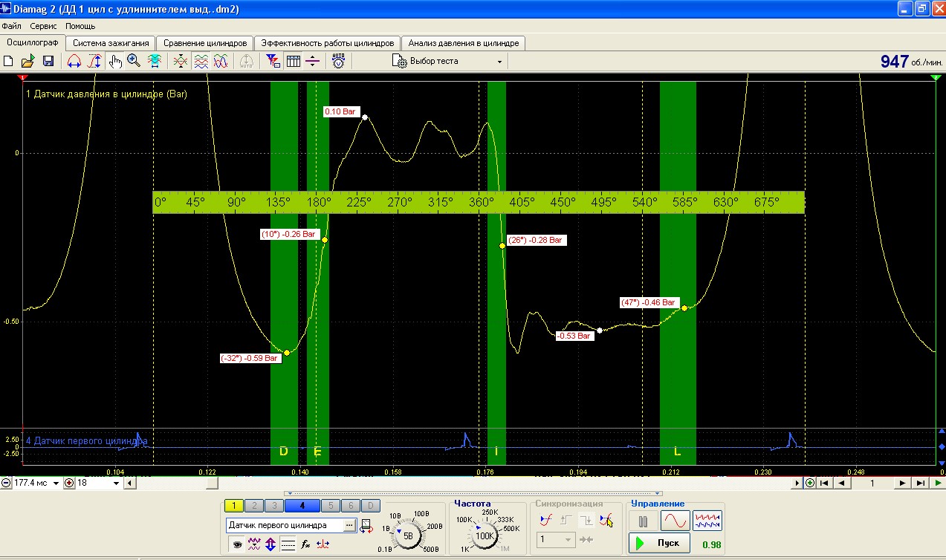Image resolution: width=946 pixels, height=560 pixels.
Task: Open the Файл menu
Action: (12, 26)
